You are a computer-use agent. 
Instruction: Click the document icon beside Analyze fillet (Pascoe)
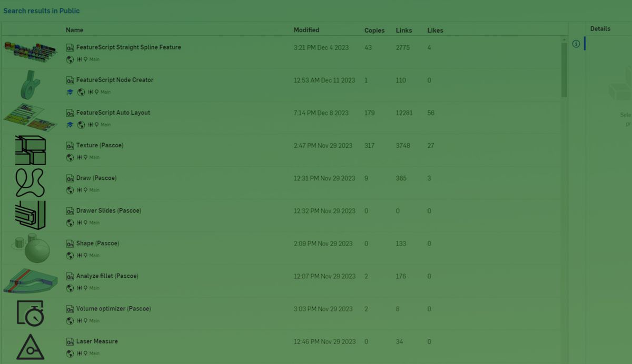pos(70,276)
